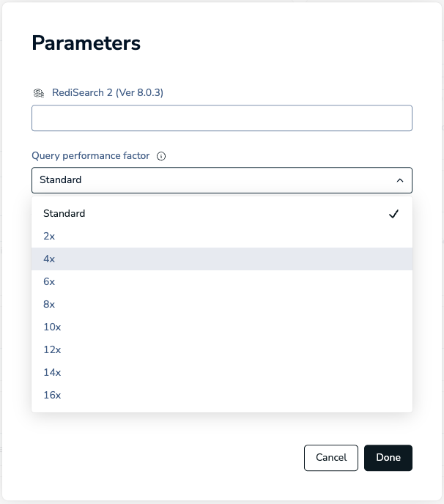Click the Parameters dialog heading
The image size is (444, 504).
tap(86, 43)
